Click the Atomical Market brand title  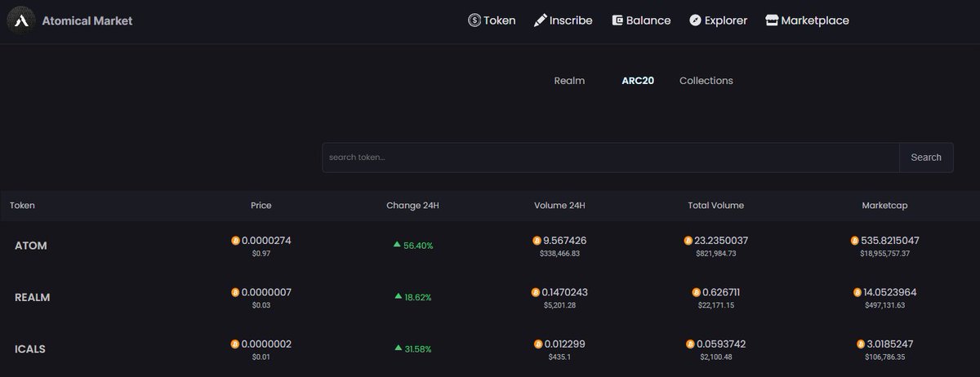87,20
